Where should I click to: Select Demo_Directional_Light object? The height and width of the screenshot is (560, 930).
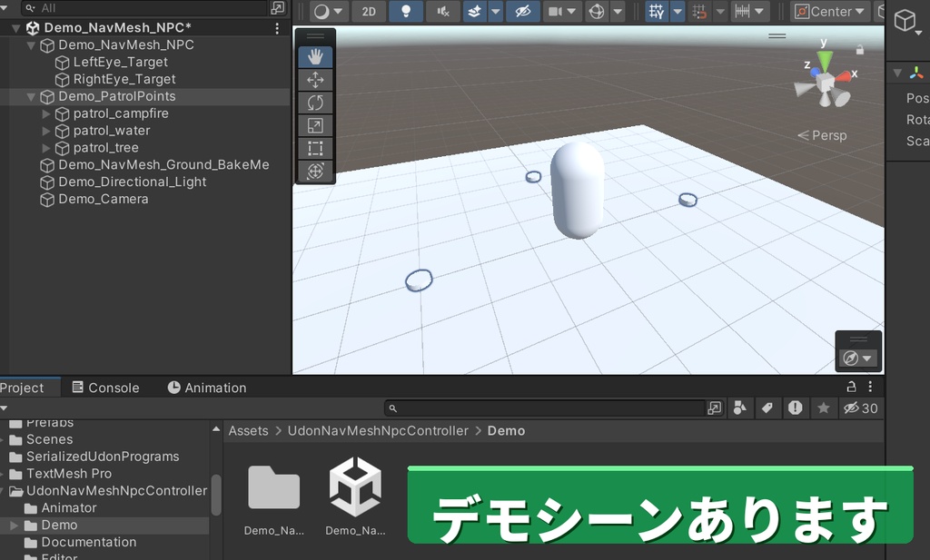[133, 182]
